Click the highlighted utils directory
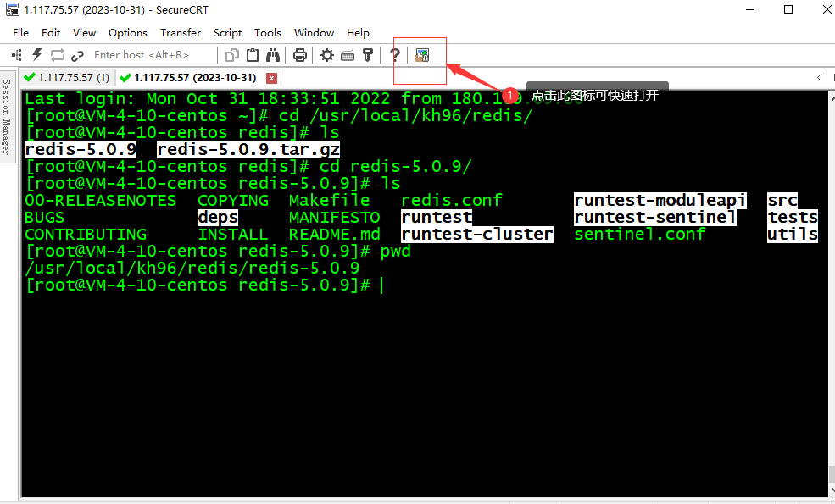Image resolution: width=835 pixels, height=504 pixels. (793, 234)
